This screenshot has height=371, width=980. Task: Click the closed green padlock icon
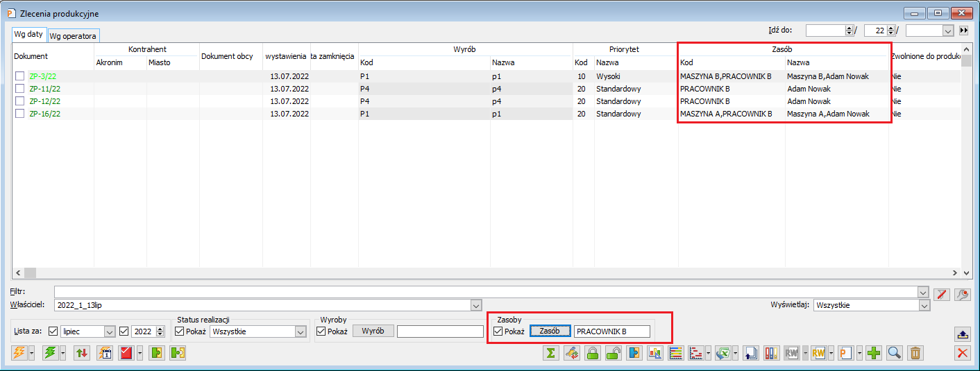coord(592,353)
